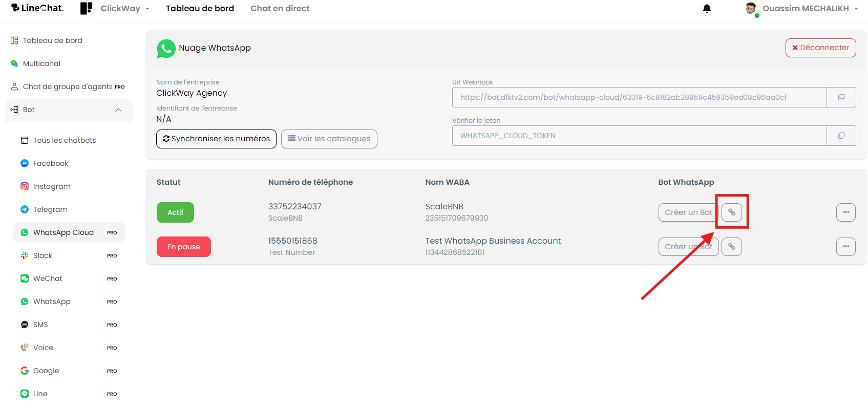868x410 pixels.
Task: Copy the Webhook URL
Action: [841, 97]
